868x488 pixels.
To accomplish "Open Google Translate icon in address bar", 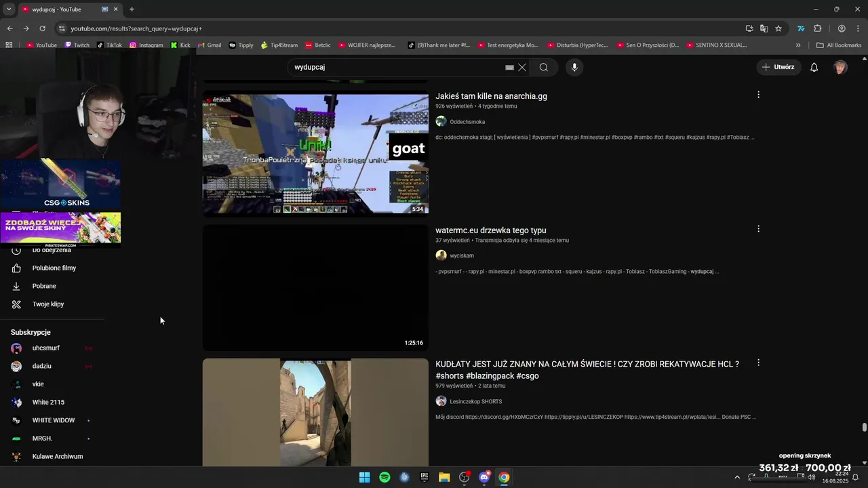I will tap(764, 28).
